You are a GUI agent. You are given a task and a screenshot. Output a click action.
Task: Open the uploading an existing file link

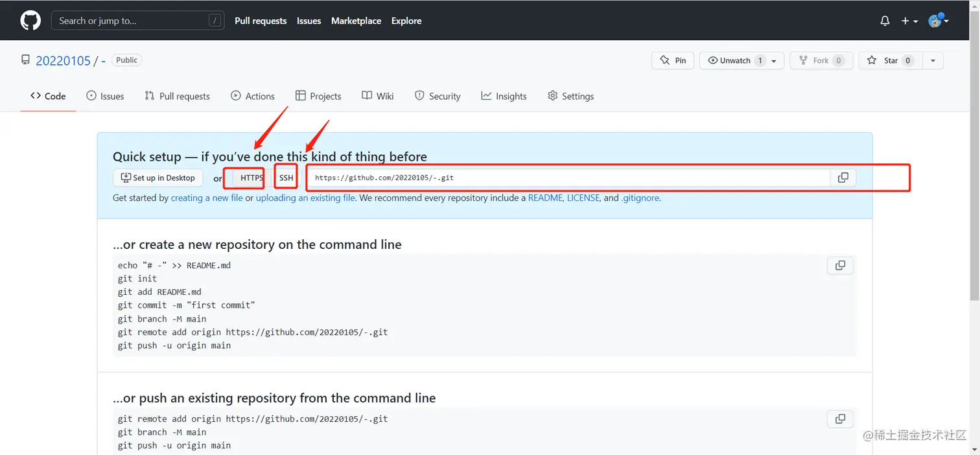click(305, 198)
